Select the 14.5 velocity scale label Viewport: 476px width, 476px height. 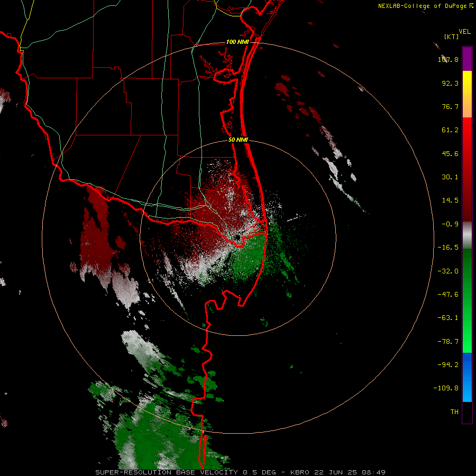coord(450,200)
